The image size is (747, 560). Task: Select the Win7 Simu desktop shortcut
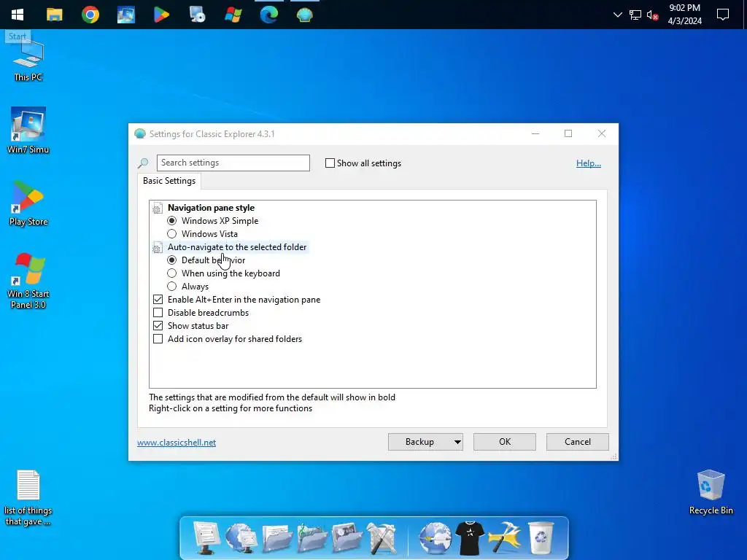(x=28, y=131)
